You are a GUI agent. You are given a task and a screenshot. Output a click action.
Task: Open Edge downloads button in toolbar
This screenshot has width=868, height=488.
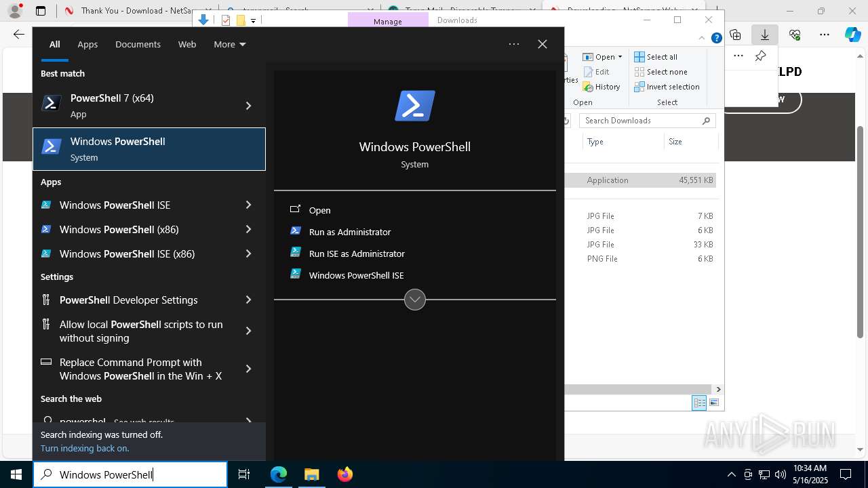[765, 35]
